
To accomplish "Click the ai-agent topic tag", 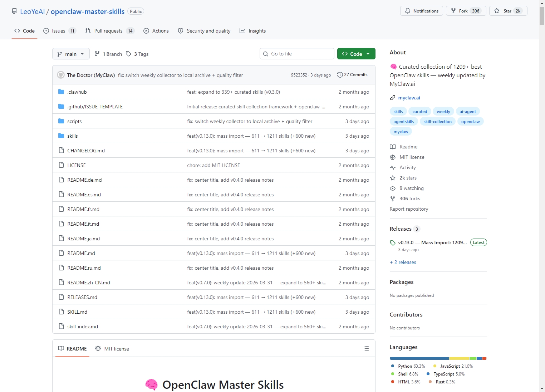I will tap(468, 112).
